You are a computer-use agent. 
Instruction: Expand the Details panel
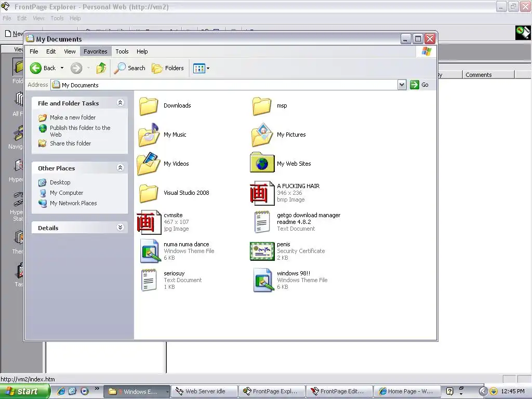tap(120, 228)
